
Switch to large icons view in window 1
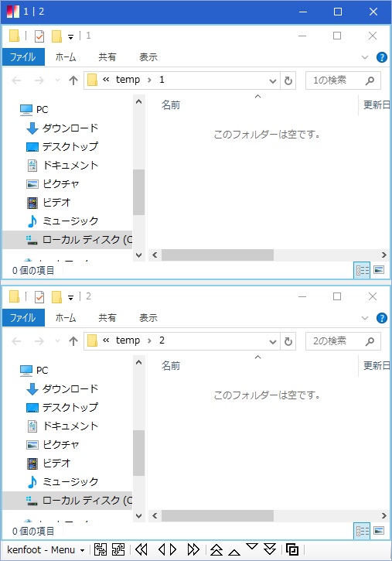[x=379, y=270]
